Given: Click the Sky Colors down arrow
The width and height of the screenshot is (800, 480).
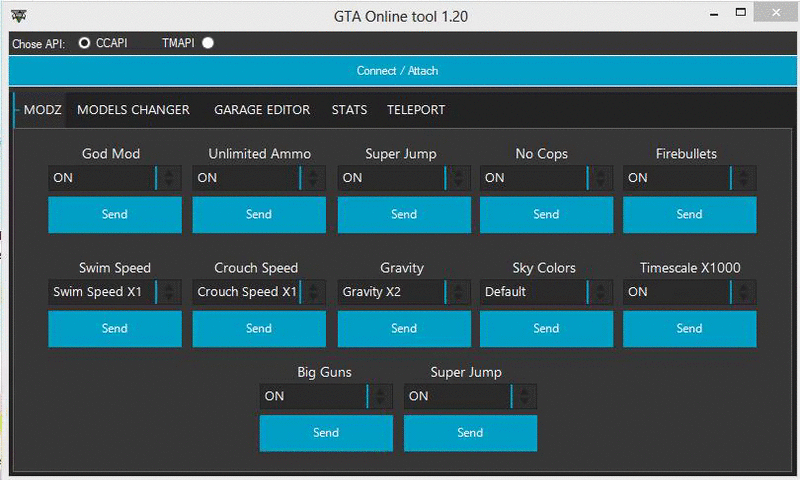Looking at the screenshot, I should pyautogui.click(x=601, y=297).
